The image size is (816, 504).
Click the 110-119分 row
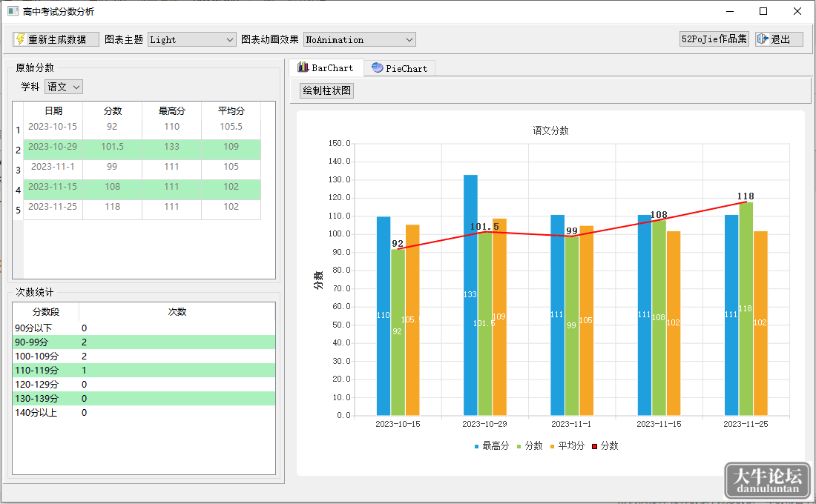pyautogui.click(x=144, y=371)
